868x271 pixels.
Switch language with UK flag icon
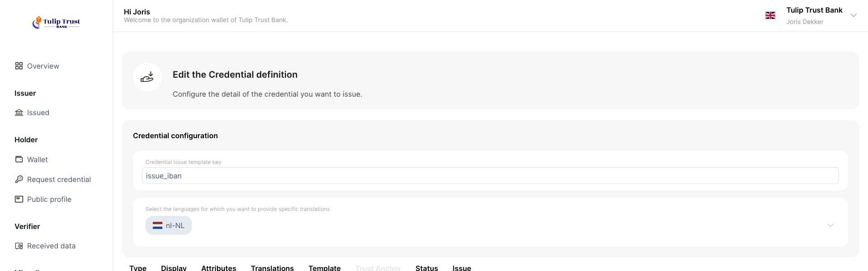click(x=770, y=15)
